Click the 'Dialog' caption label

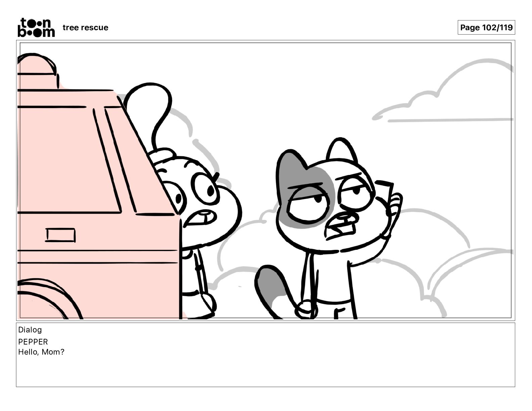point(30,330)
